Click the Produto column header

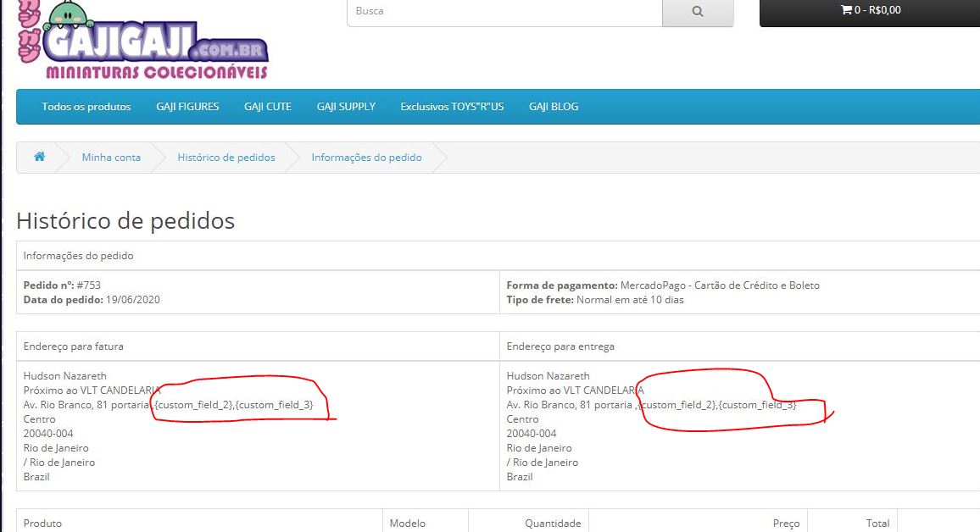[x=42, y=524]
